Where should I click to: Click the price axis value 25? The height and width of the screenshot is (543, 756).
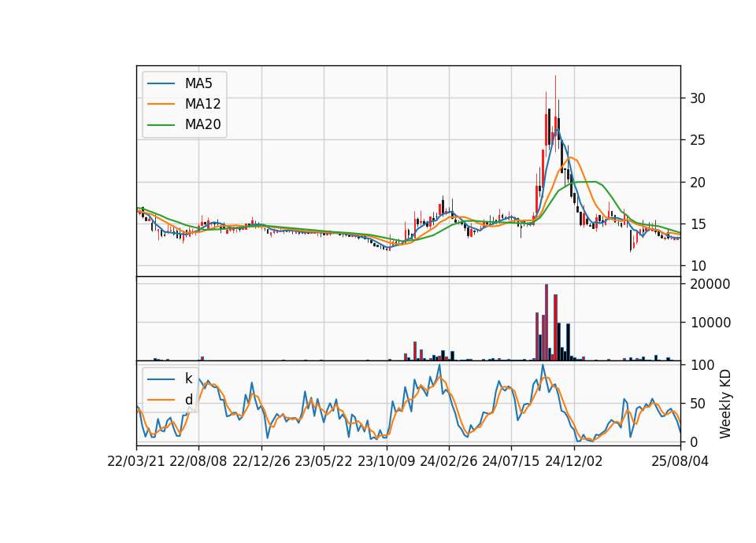click(698, 140)
